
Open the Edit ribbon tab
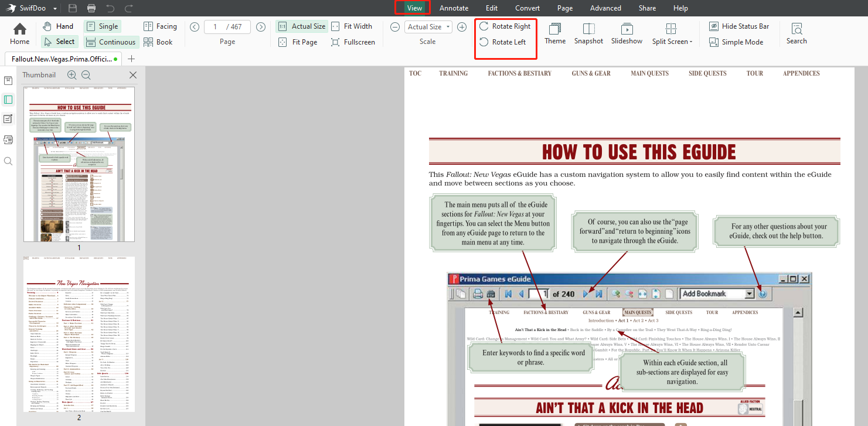pos(492,8)
